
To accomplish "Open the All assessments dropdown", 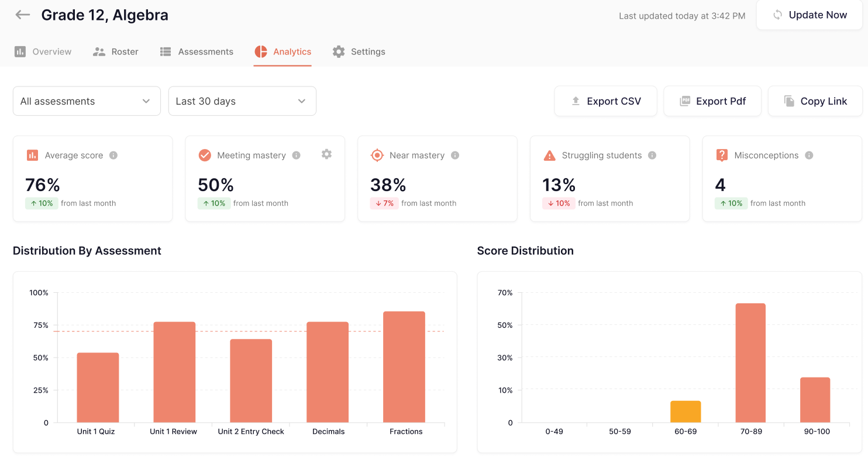I will [x=87, y=101].
